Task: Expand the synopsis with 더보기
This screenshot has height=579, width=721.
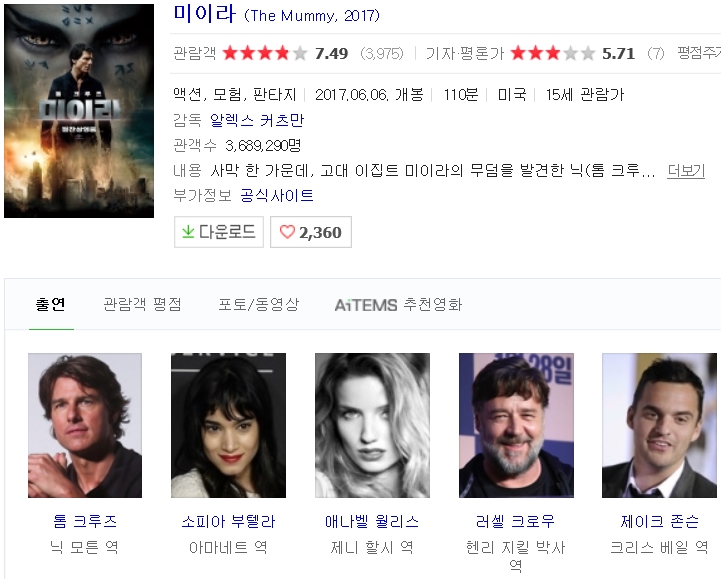Action: (686, 171)
